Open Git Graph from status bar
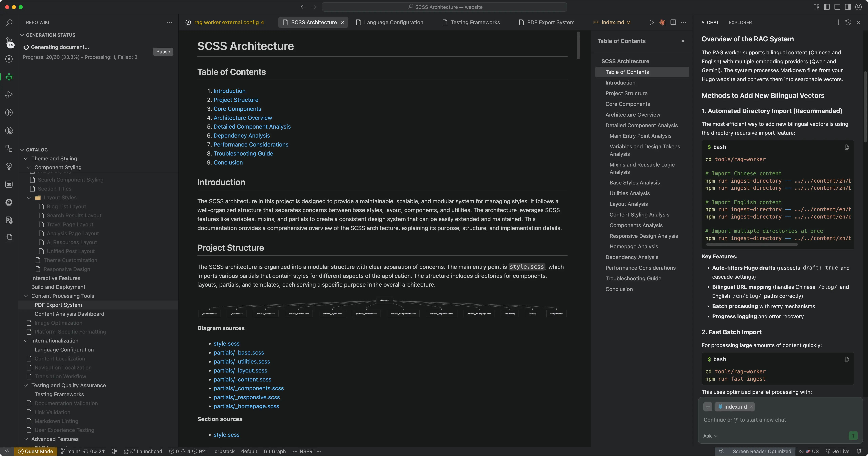This screenshot has height=456, width=868. click(x=274, y=451)
